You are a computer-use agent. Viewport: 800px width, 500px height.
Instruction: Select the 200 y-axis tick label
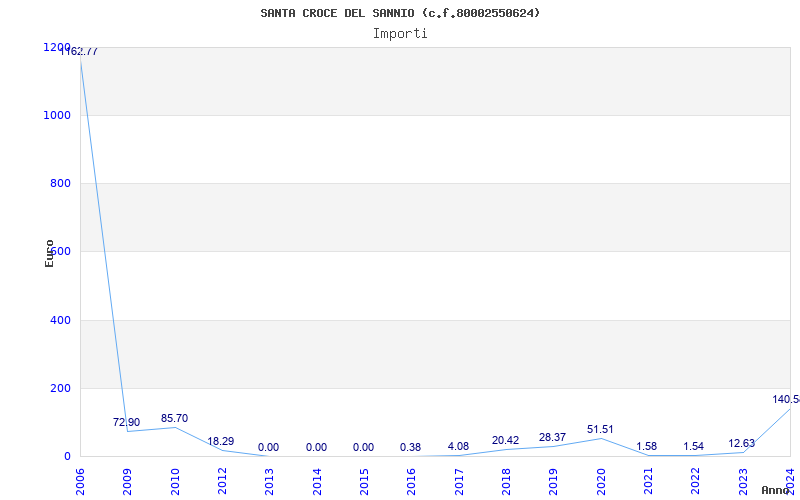click(x=60, y=388)
